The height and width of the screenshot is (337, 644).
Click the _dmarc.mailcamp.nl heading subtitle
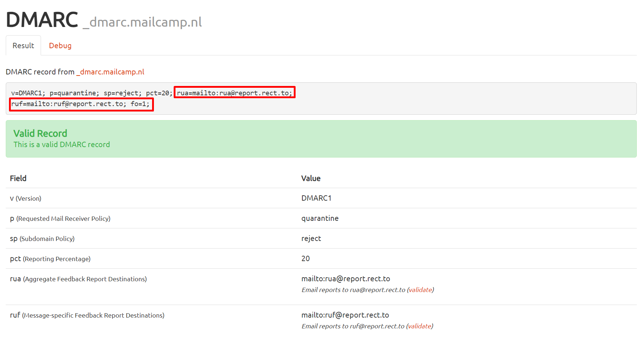[142, 22]
